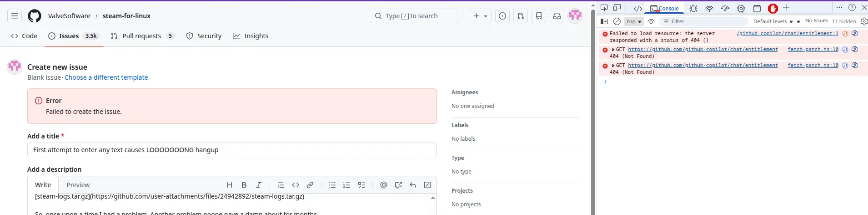Insert a saved reply using arrow icon
Image resolution: width=868 pixels, height=215 pixels.
pyautogui.click(x=413, y=185)
